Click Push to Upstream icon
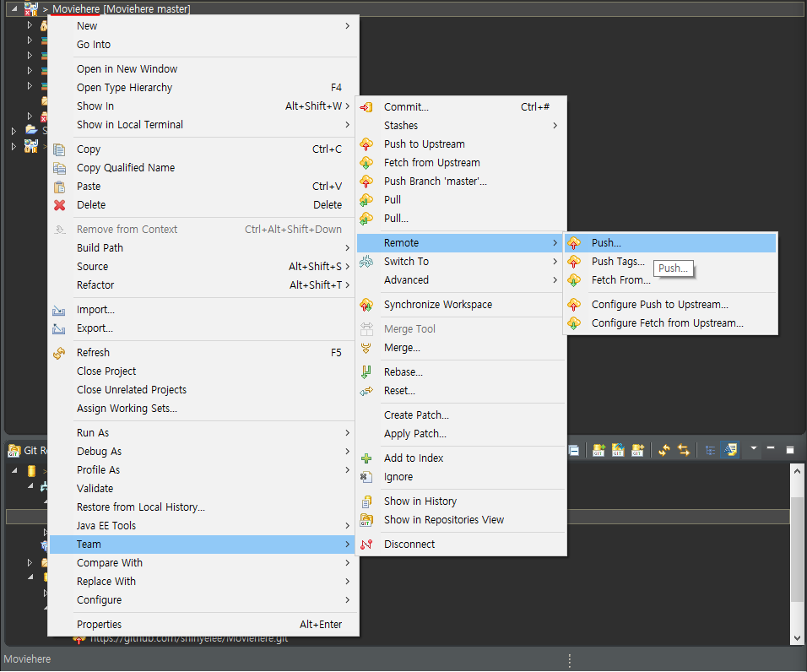The height and width of the screenshot is (672, 807). (x=366, y=144)
